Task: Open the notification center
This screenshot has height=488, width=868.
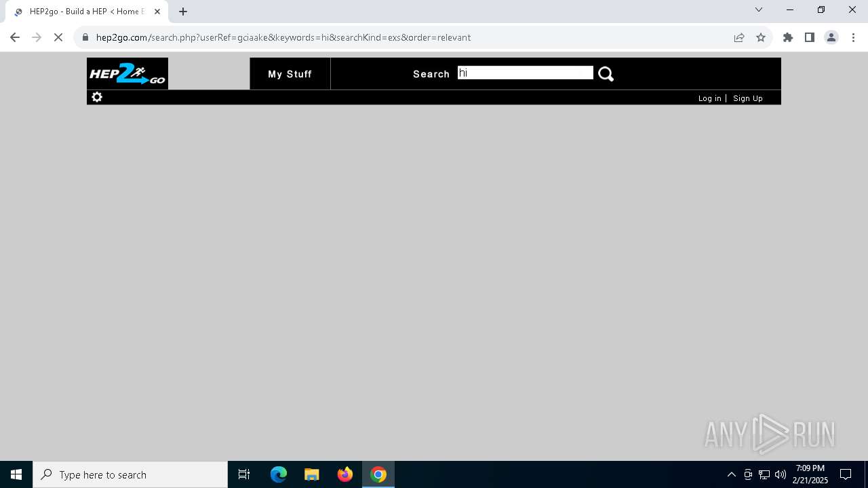Action: 846,474
